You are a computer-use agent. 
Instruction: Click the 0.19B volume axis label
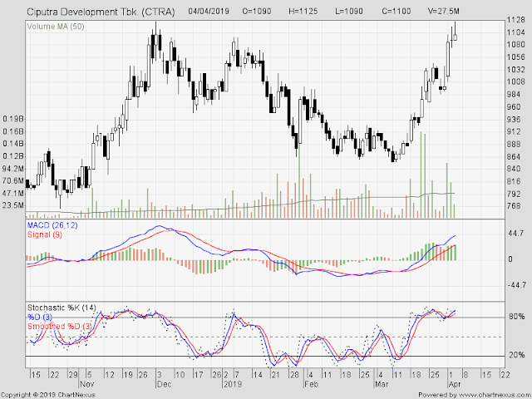coord(13,119)
